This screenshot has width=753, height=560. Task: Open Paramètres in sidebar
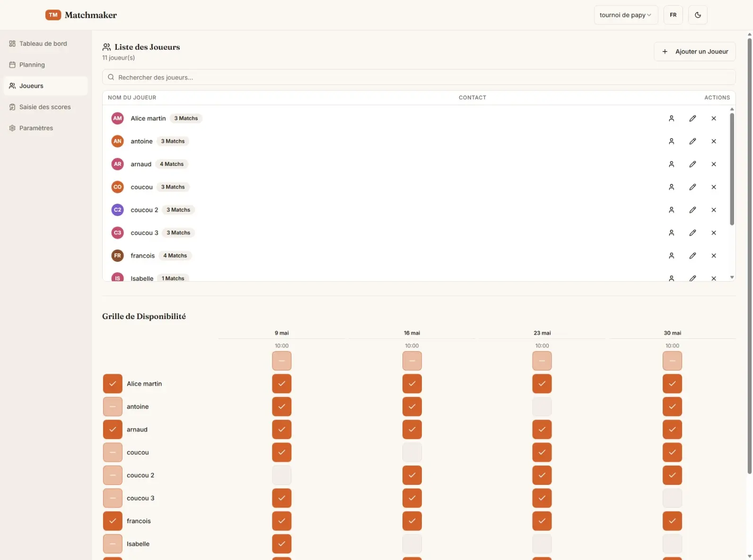(45, 128)
